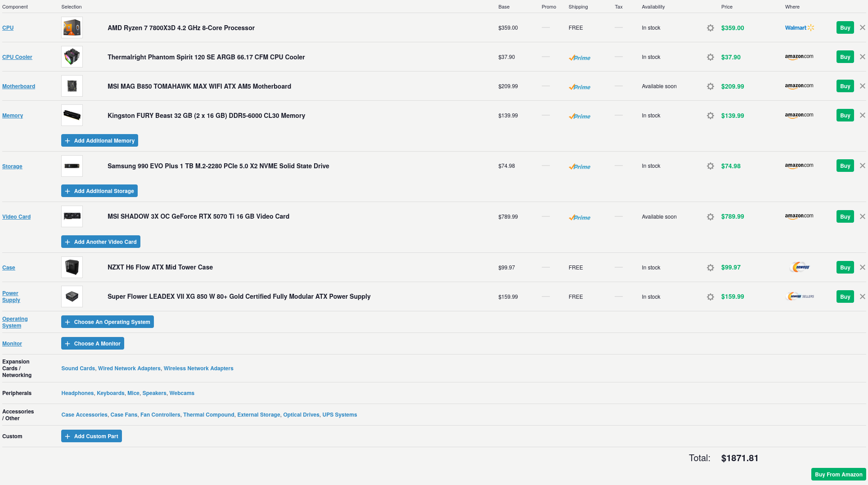Open the Storage component link

12,166
